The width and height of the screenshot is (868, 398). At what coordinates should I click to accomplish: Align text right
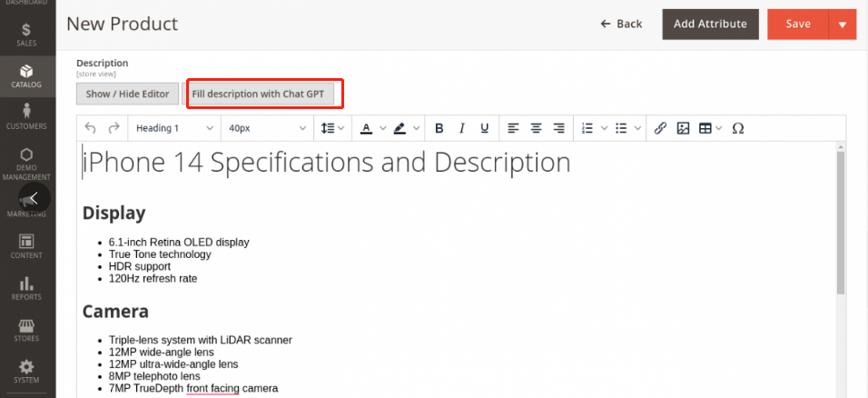(x=559, y=129)
